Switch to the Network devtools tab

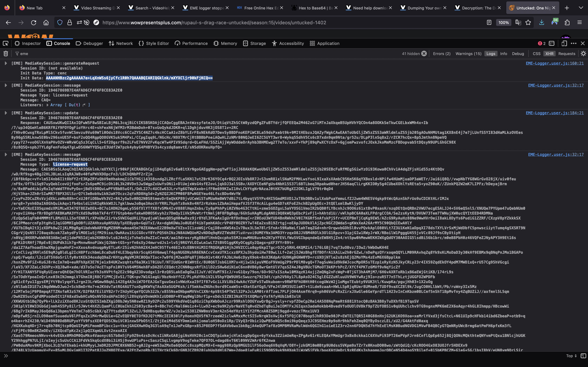pyautogui.click(x=121, y=44)
